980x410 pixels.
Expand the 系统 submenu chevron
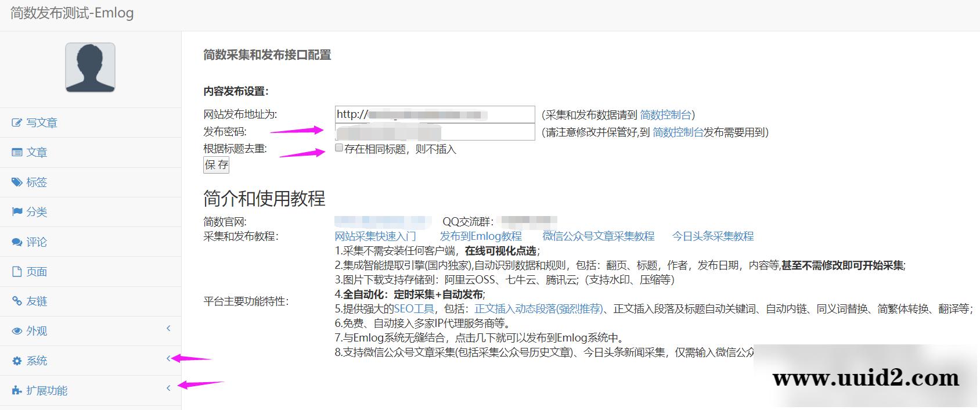168,358
